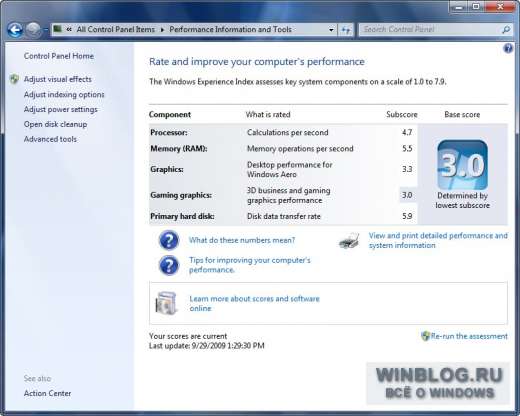Re-run the assessment
Screen dimensions: 520x416
tap(469, 336)
